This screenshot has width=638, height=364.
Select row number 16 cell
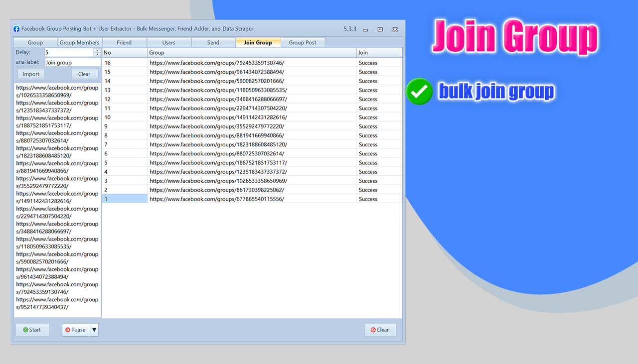pos(125,63)
